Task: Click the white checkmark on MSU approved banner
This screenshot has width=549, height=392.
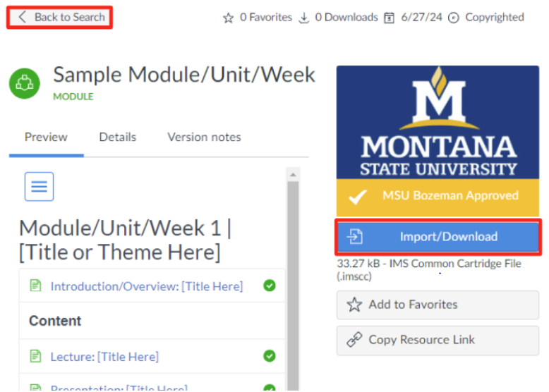Action: (358, 197)
